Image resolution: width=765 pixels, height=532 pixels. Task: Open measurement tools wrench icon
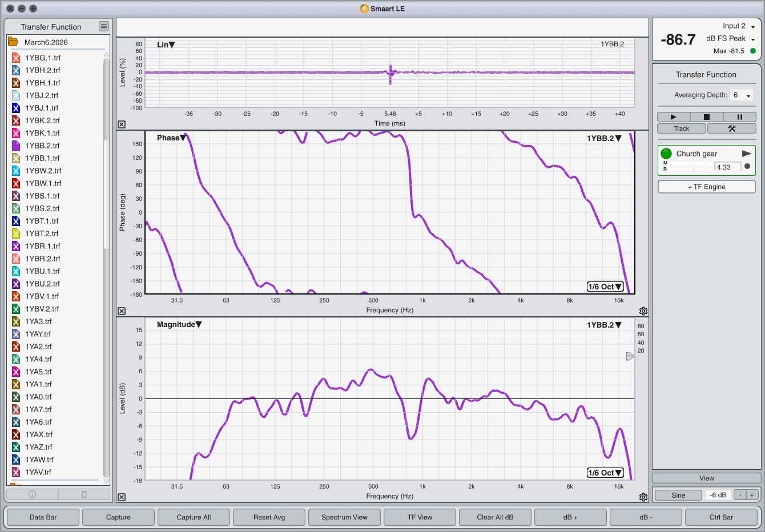(x=732, y=128)
